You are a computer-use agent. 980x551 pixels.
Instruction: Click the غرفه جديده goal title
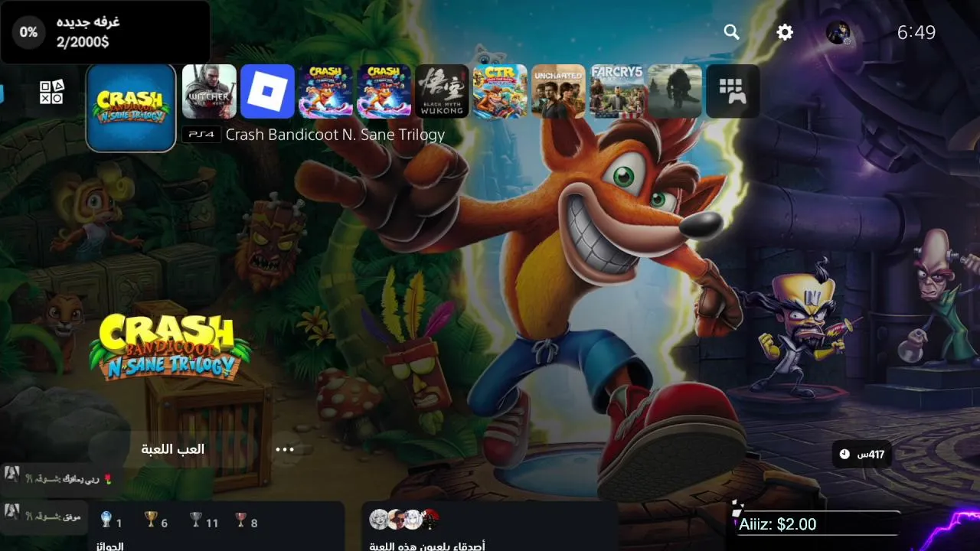[88, 21]
